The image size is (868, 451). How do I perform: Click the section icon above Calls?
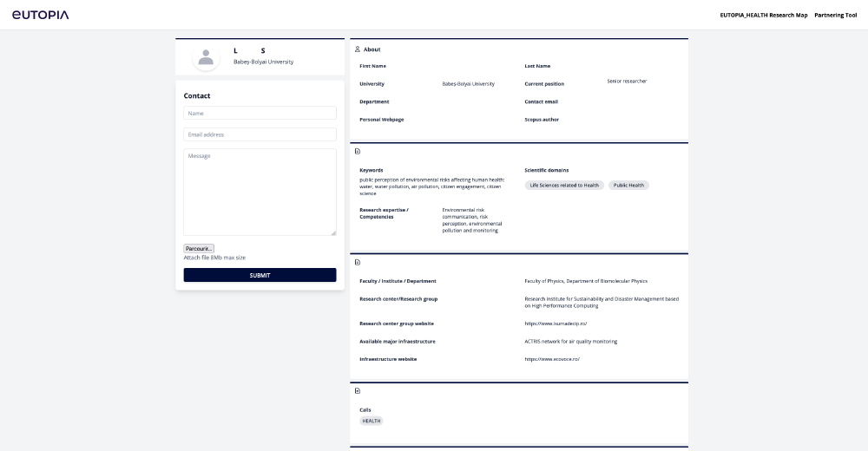358,391
